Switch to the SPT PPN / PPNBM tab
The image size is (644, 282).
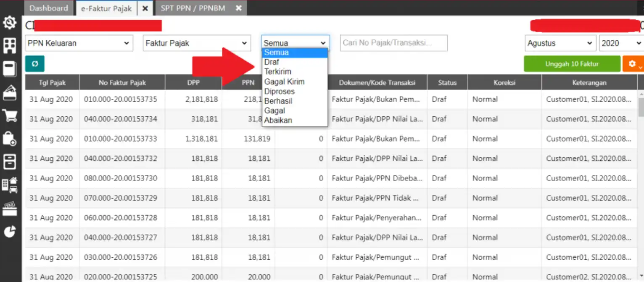point(193,8)
